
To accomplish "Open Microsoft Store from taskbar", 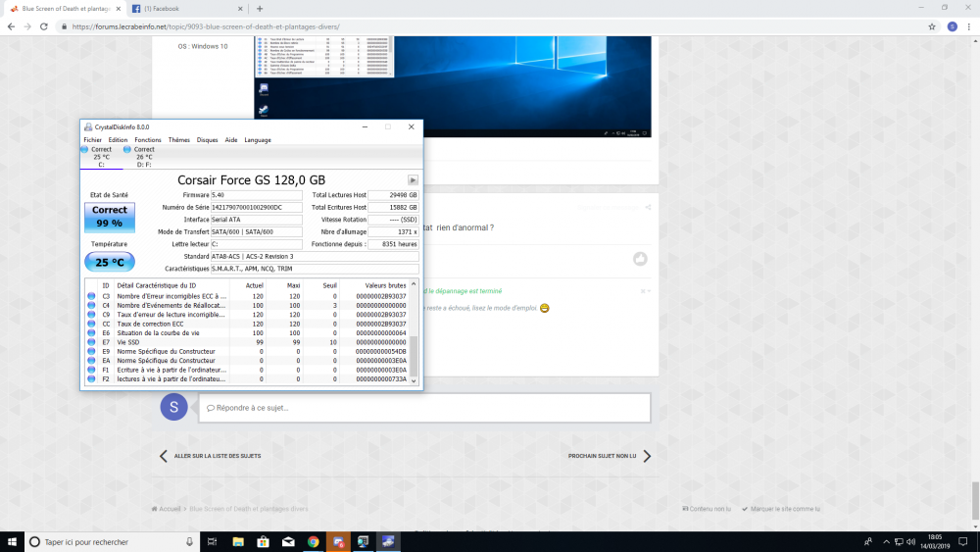I will (263, 541).
